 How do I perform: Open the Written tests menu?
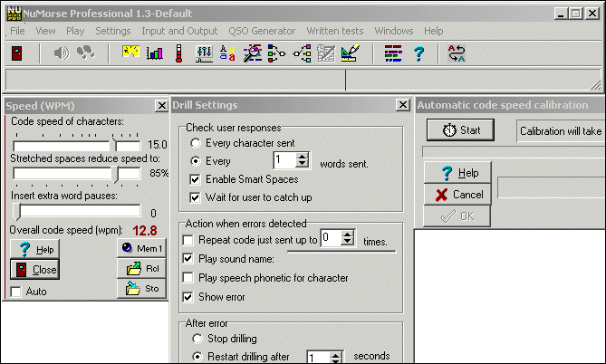[x=334, y=31]
